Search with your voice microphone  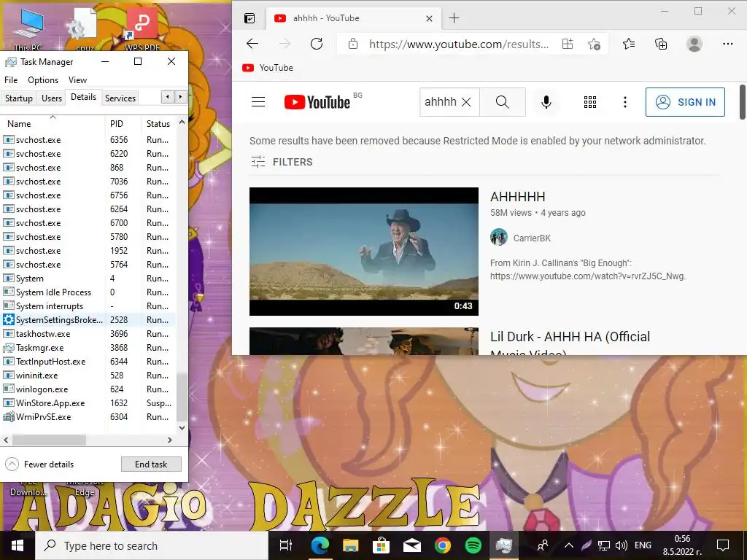546,102
